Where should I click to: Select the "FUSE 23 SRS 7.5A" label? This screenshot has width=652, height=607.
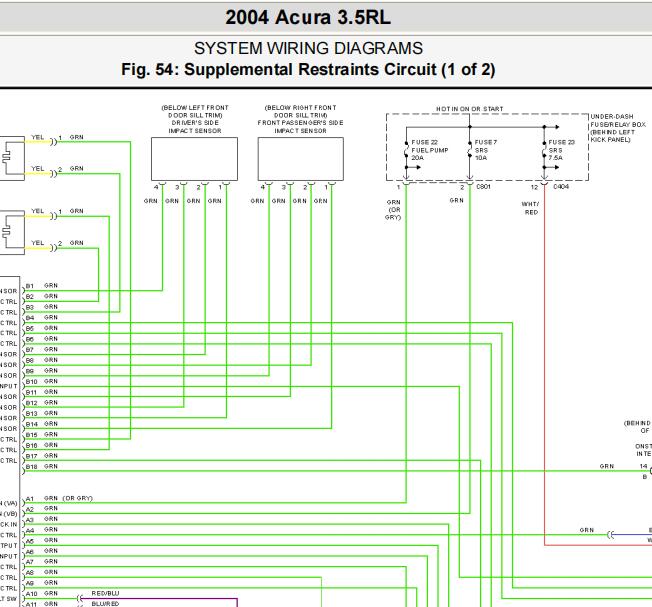(x=561, y=150)
